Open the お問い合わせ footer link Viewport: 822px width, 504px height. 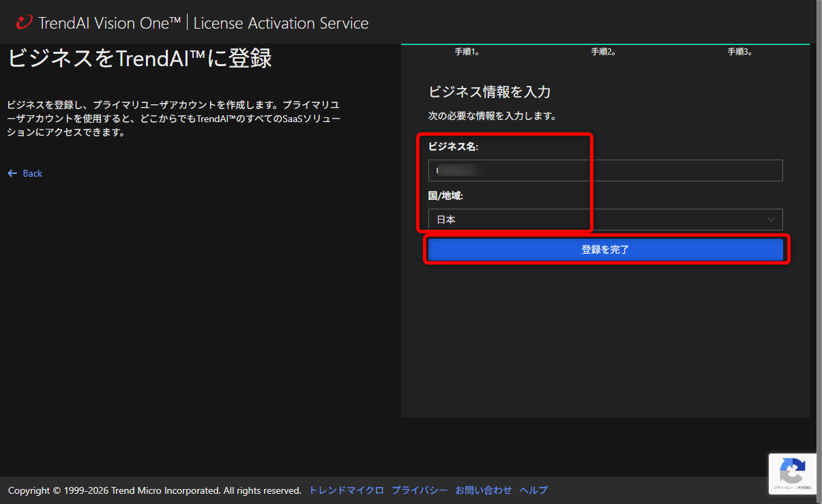click(x=483, y=490)
